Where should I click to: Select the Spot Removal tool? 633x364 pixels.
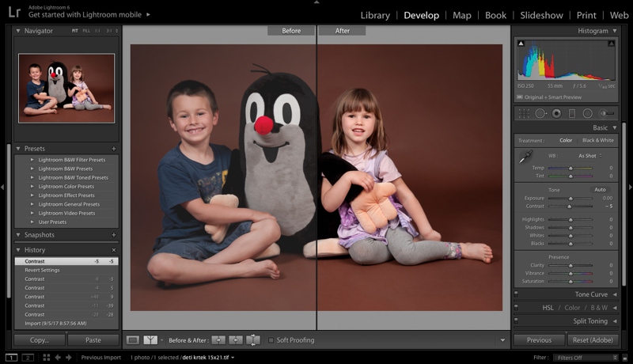(540, 114)
